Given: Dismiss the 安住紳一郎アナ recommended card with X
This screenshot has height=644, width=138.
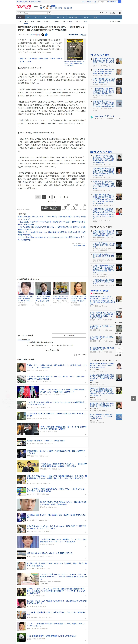Looking at the screenshot, I should [33, 305].
